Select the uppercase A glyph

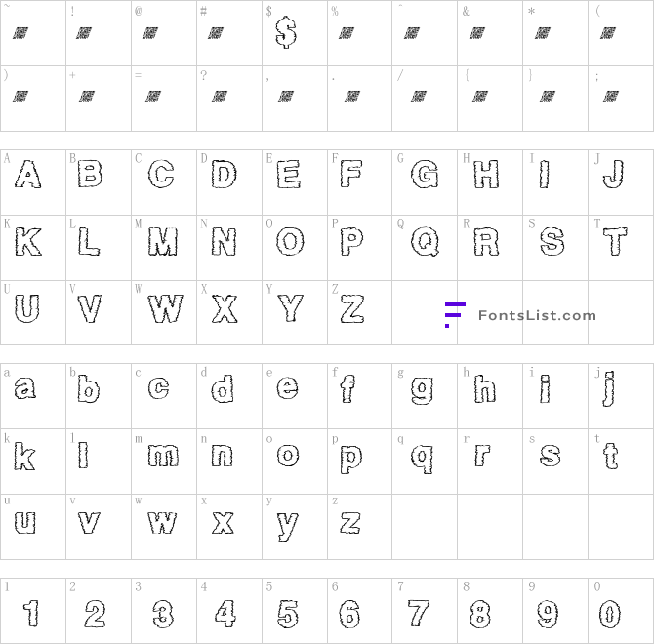point(28,176)
